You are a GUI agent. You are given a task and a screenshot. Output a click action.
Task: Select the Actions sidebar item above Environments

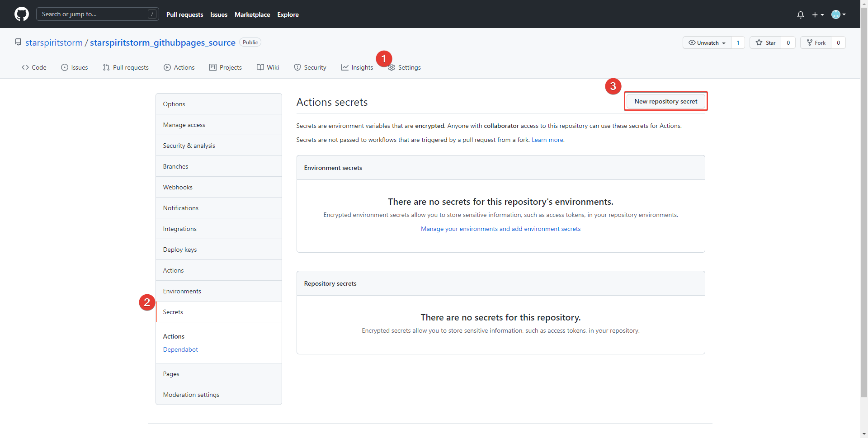[219, 270]
